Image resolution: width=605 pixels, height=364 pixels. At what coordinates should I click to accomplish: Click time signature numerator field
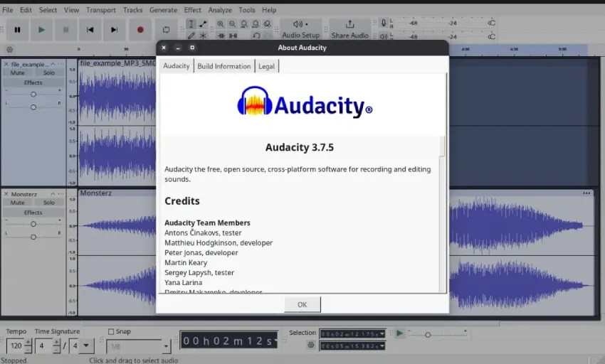(43, 346)
